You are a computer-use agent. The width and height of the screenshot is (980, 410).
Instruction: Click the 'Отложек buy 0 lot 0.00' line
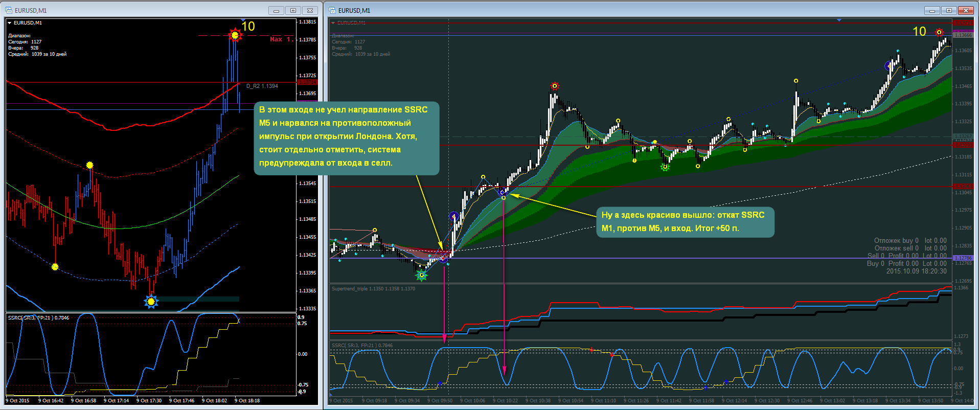[x=910, y=240]
